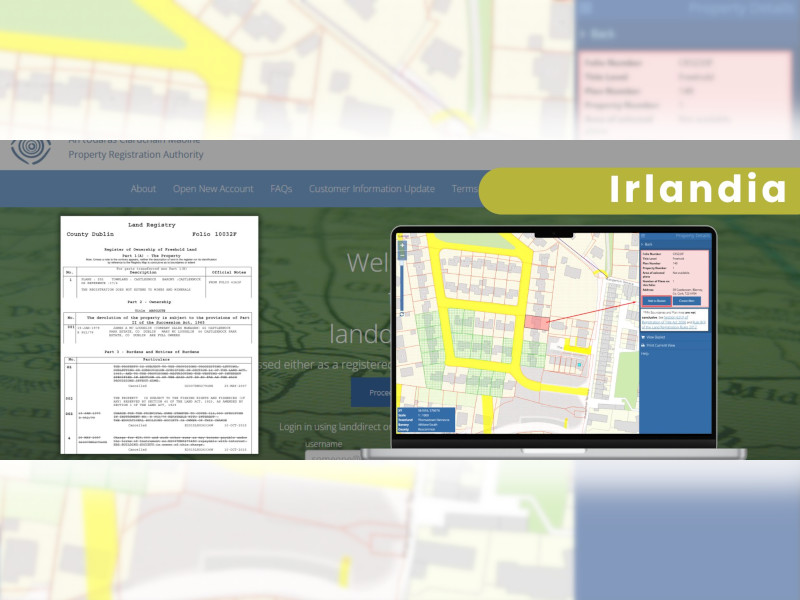Click the map zoom level slider

402,286
